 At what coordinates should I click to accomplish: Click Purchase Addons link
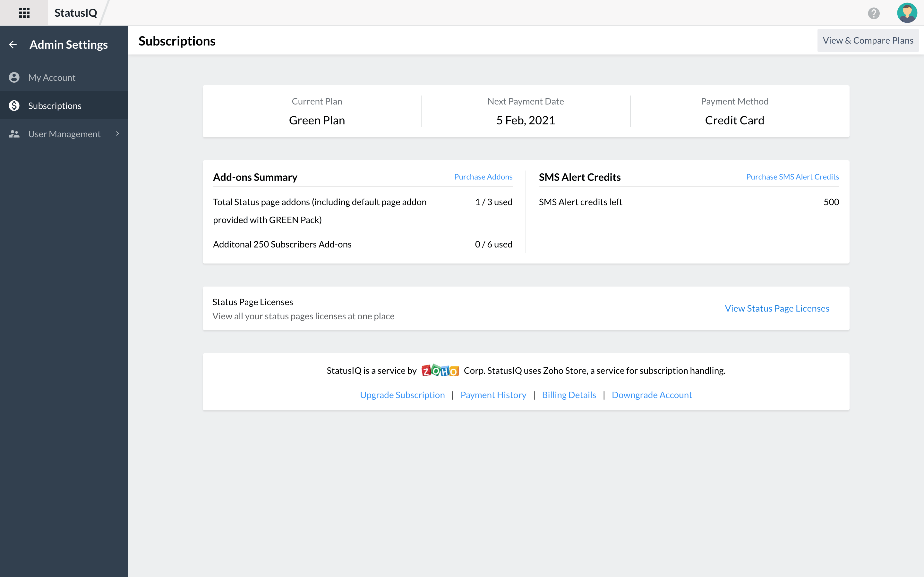(x=483, y=177)
